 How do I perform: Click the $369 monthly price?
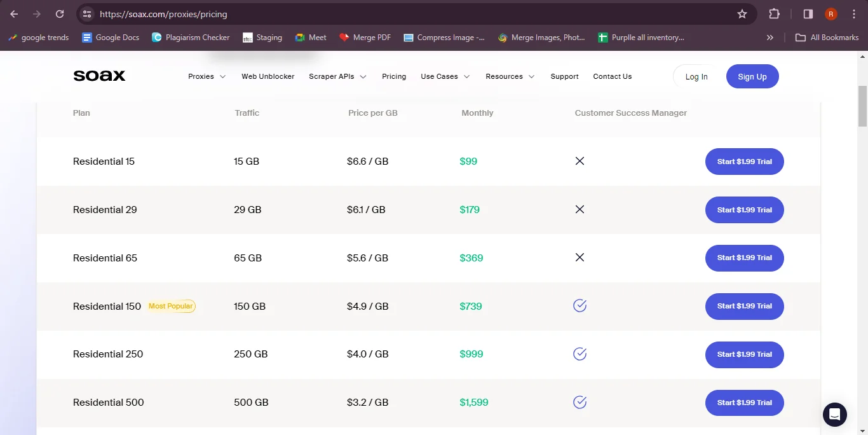471,258
